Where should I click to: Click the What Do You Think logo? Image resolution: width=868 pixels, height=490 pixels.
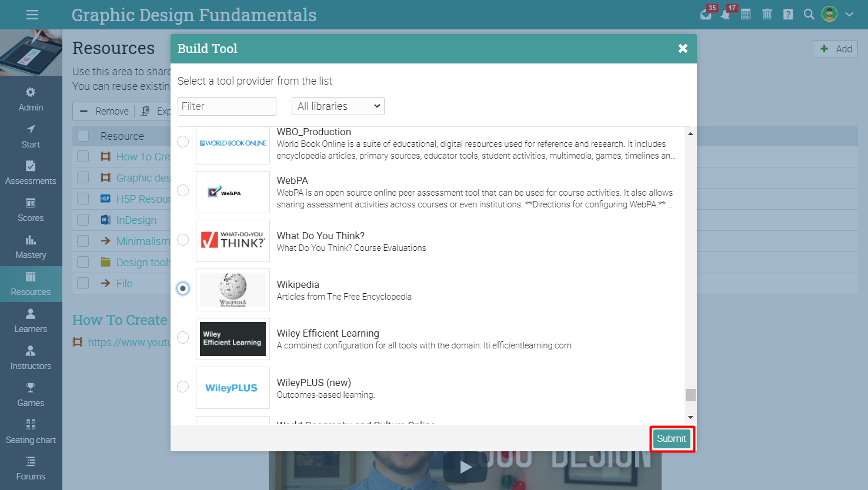[233, 241]
